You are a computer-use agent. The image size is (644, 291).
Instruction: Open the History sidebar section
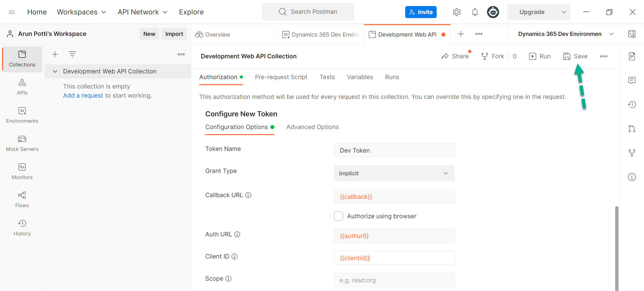(x=22, y=228)
